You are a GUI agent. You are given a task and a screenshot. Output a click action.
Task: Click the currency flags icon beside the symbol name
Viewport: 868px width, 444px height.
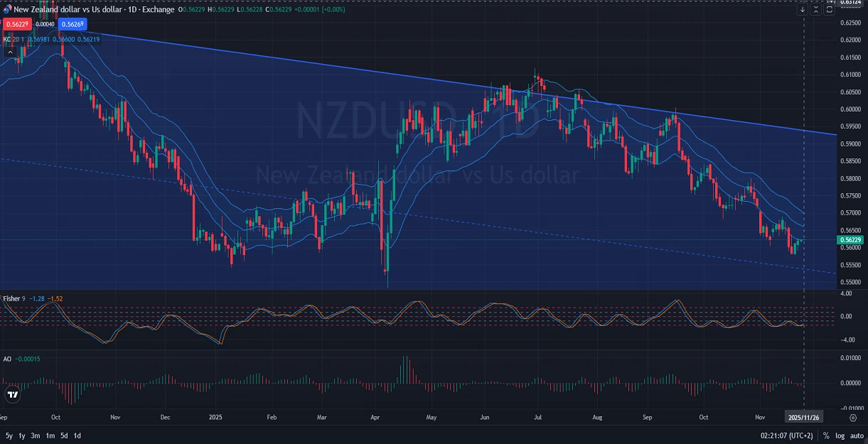8,9
